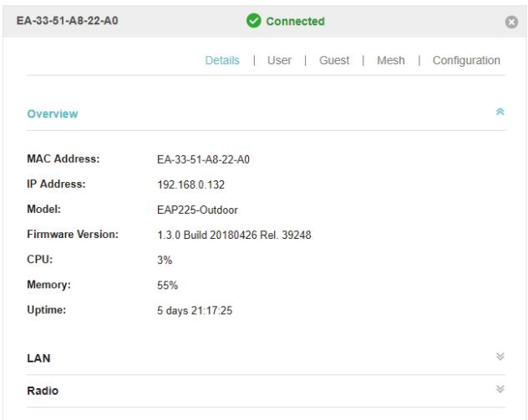
Task: Close the device panel with the X icon
Action: [x=511, y=23]
